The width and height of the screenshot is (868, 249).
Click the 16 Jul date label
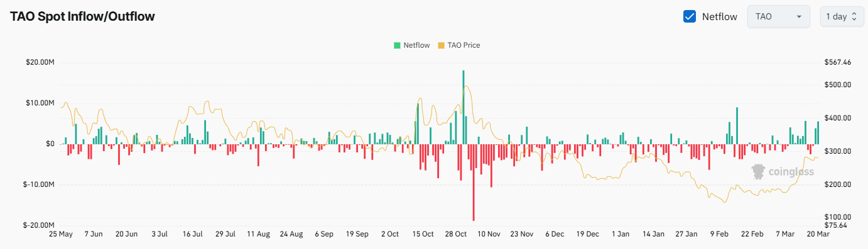193,234
